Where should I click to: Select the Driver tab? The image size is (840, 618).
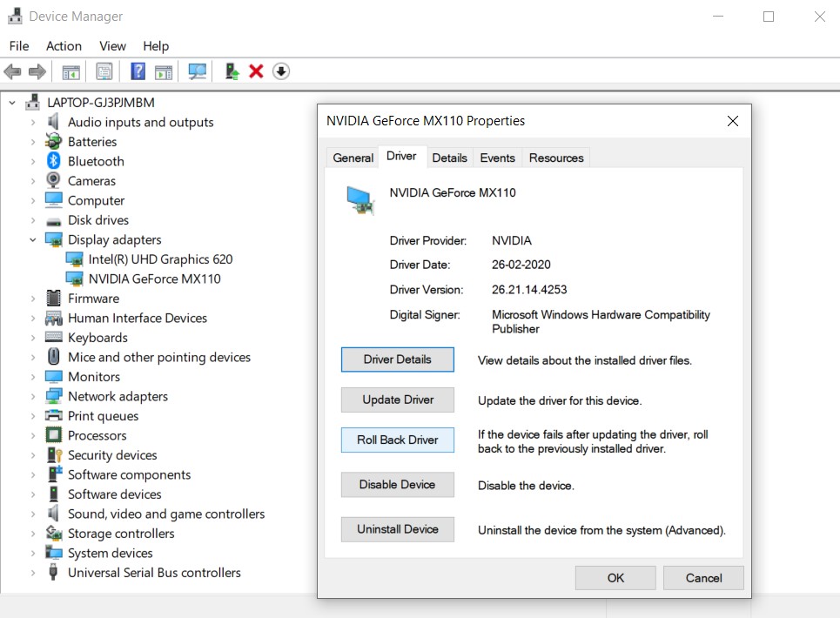click(x=401, y=157)
